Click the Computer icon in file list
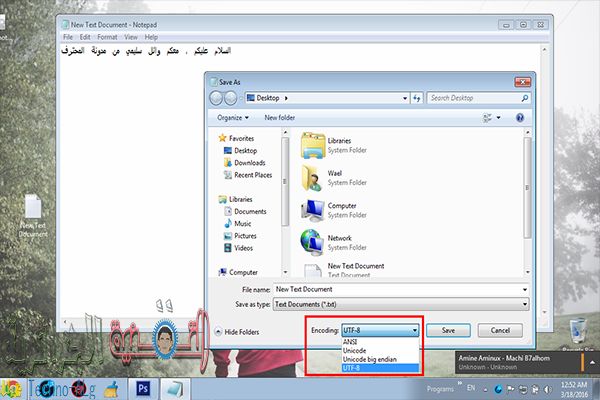The width and height of the screenshot is (600, 400). tap(313, 210)
